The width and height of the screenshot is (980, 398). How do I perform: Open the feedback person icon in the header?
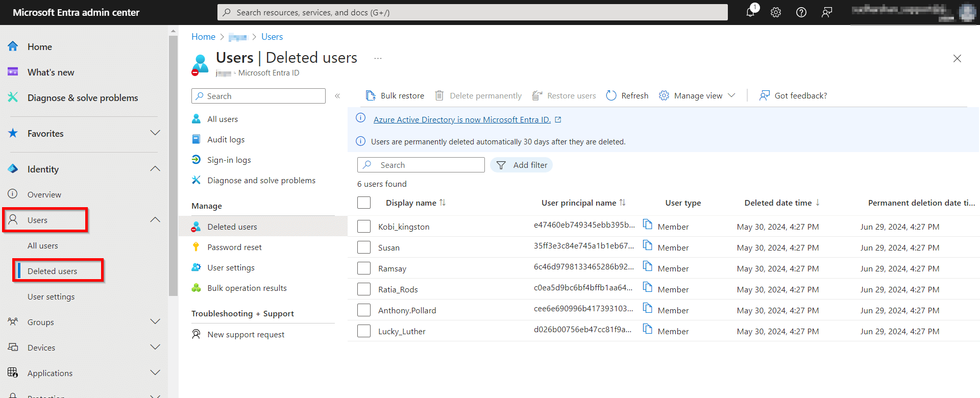[827, 12]
